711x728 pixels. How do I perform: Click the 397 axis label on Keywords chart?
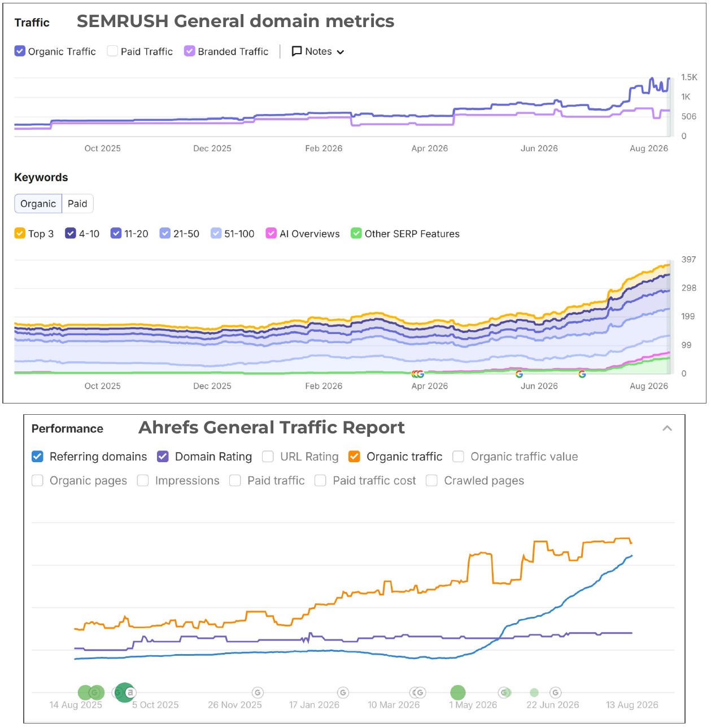click(688, 260)
